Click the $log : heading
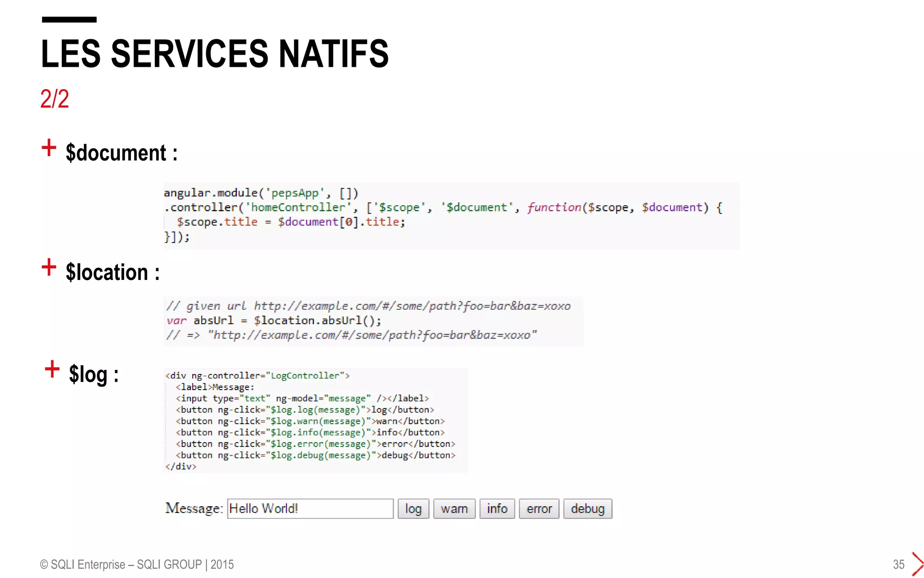Viewport: 924px width, 578px height. [x=94, y=375]
